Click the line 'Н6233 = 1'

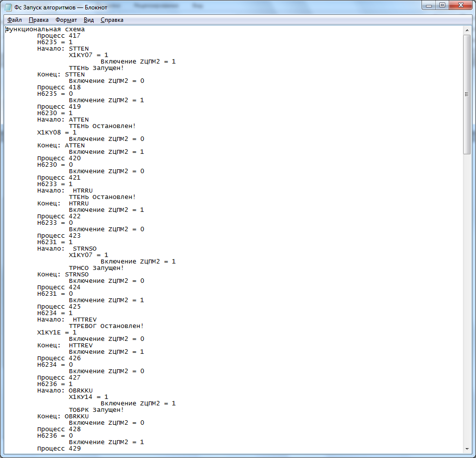coord(55,184)
